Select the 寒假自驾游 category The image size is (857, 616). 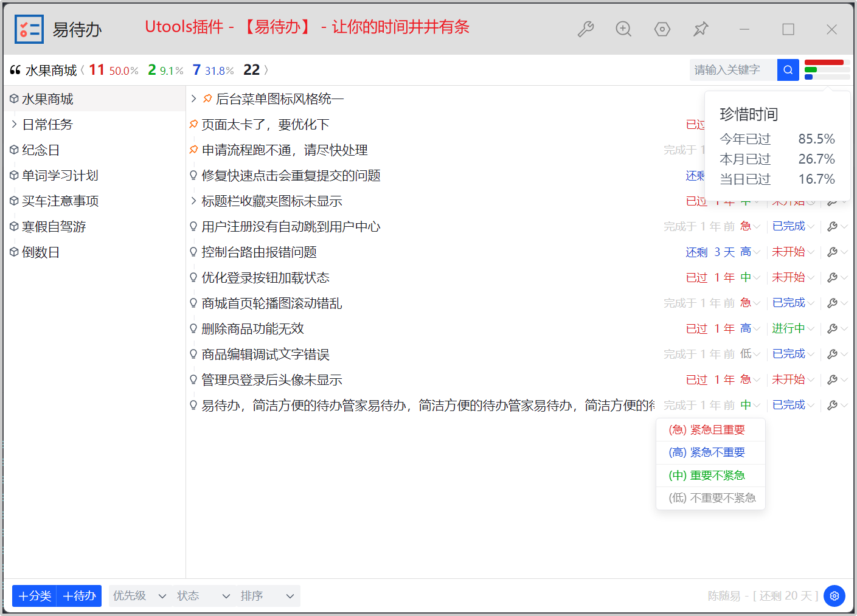tap(94, 226)
